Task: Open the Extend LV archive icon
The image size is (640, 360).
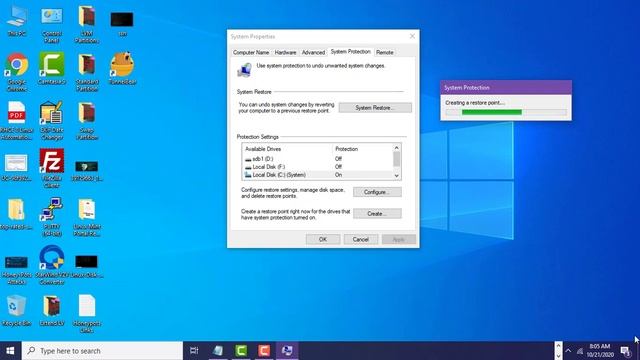Action: [x=52, y=311]
